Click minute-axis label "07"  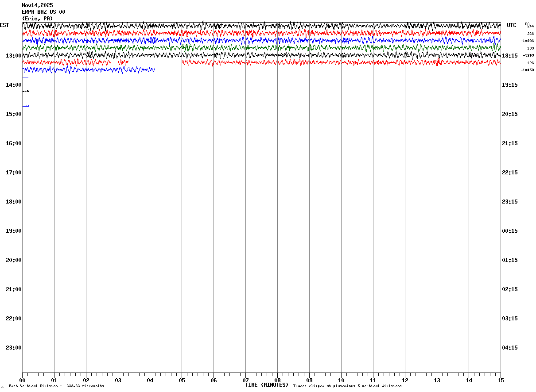click(x=245, y=380)
